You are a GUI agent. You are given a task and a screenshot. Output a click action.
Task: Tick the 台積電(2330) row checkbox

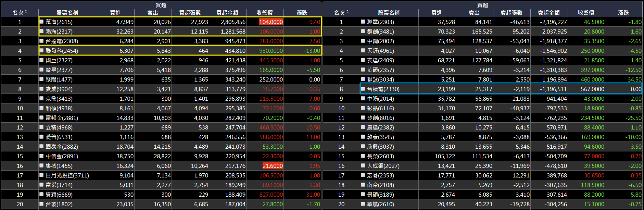363,89
